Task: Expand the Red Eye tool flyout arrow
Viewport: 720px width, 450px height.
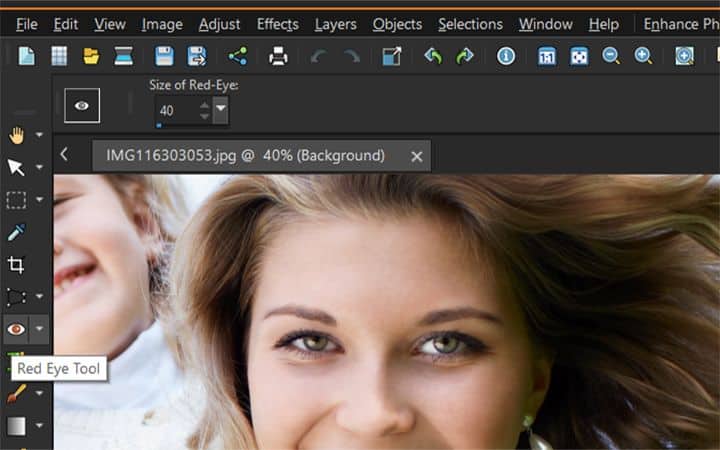Action: (39, 329)
